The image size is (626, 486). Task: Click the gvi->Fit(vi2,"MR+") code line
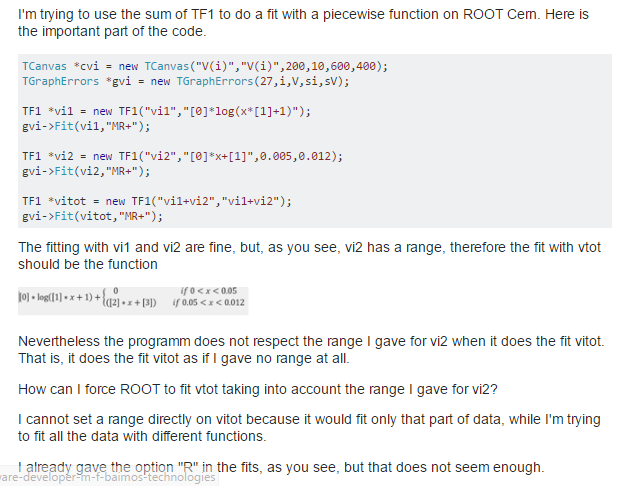86,171
